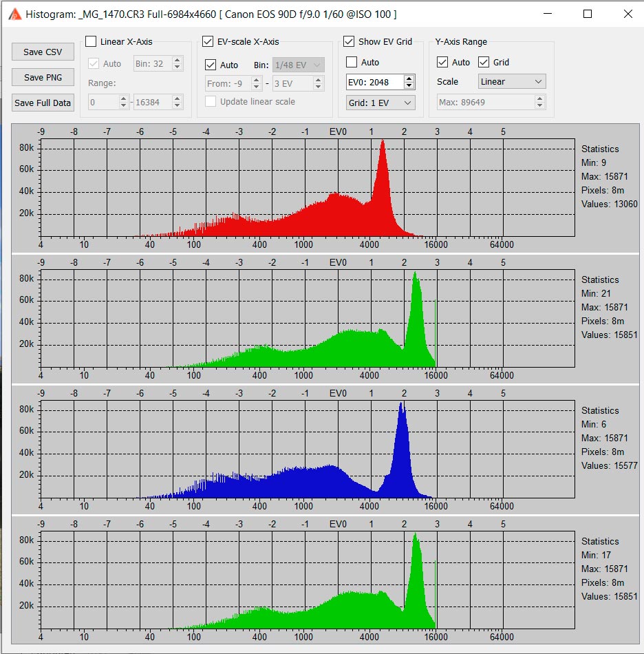Screen dimensions: 644x654
Task: Toggle Auto checkbox under EV-scale X-Axis
Action: [211, 65]
